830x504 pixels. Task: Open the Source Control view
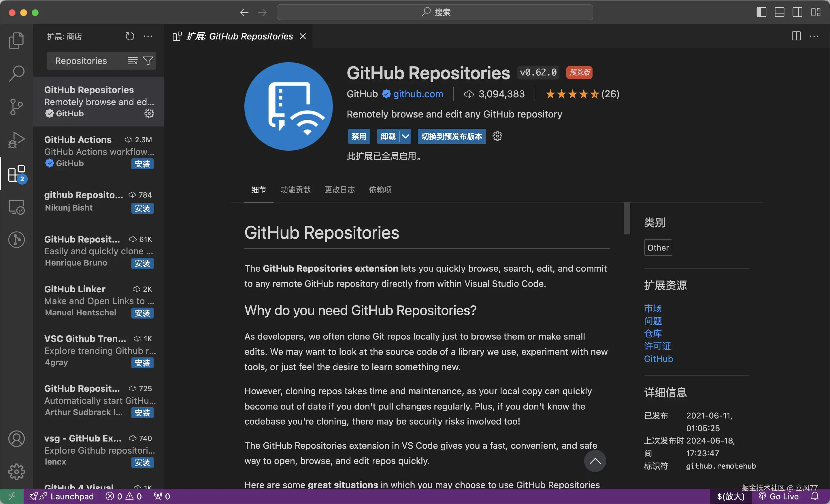[x=16, y=107]
